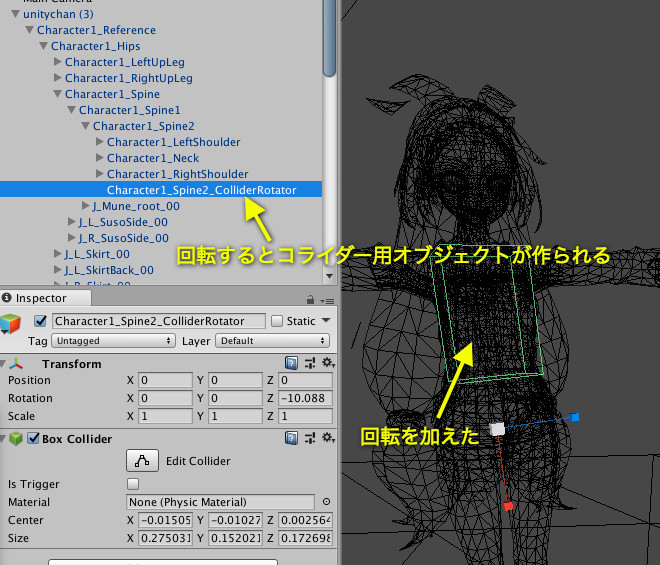
Task: Collapse Character1_Reference in hierarchy
Action: pyautogui.click(x=29, y=30)
